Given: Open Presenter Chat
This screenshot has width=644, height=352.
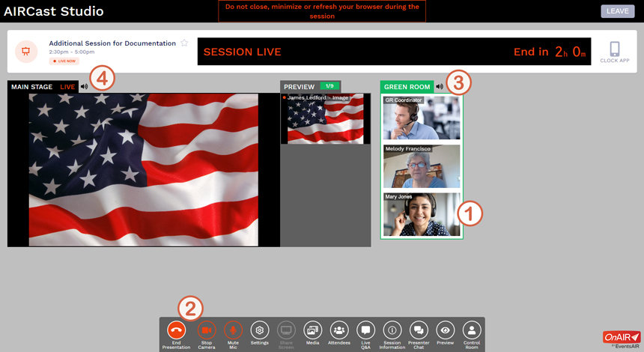Looking at the screenshot, I should [419, 330].
